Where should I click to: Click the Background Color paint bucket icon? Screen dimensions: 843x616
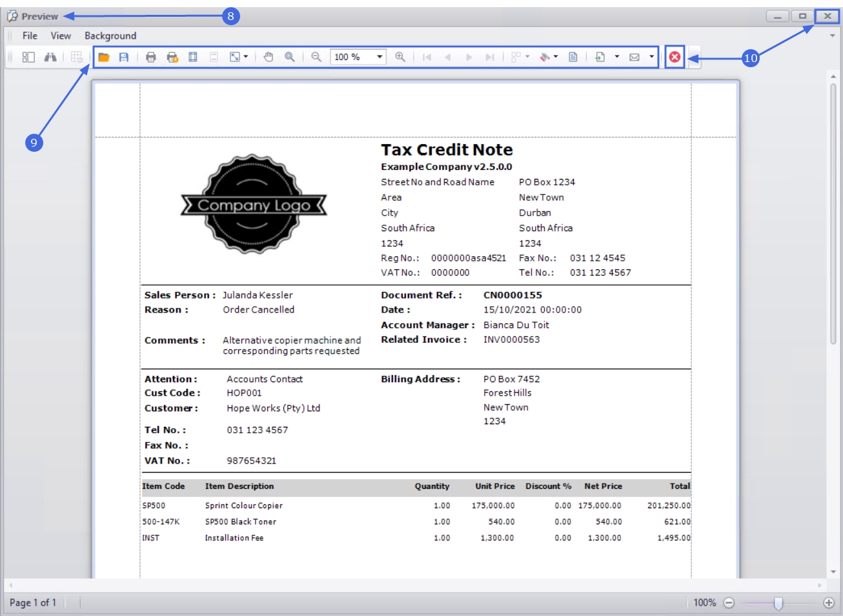[x=545, y=57]
